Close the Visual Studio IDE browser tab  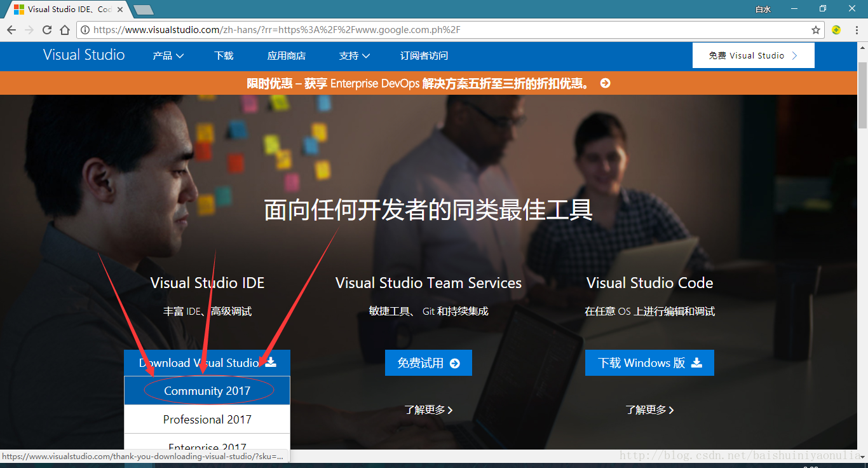[119, 10]
